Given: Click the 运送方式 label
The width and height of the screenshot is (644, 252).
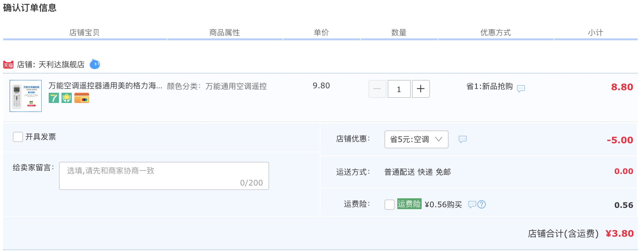Looking at the screenshot, I should (x=353, y=172).
